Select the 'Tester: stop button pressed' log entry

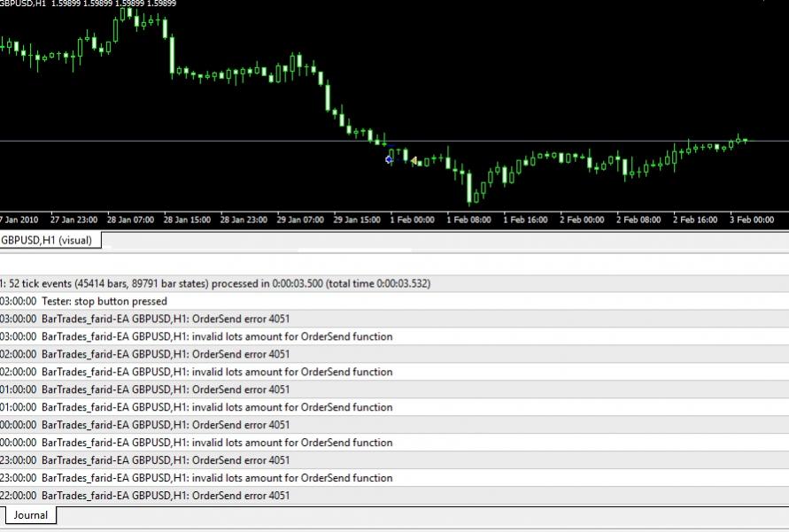(x=104, y=301)
